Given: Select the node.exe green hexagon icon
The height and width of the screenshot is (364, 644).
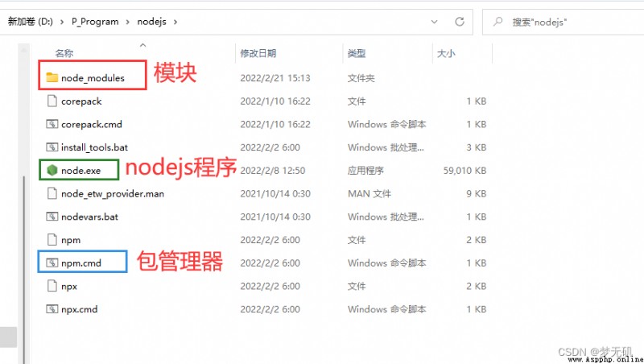Looking at the screenshot, I should click(52, 170).
